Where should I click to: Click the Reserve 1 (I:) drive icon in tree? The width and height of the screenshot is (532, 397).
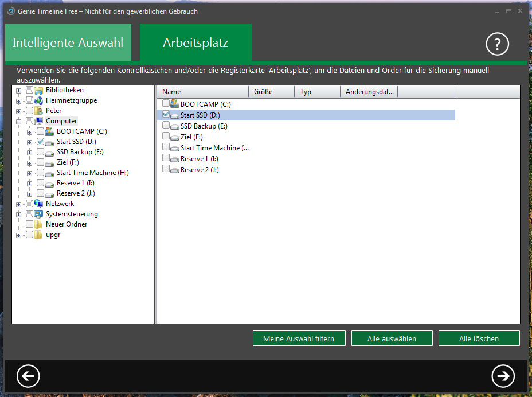49,184
